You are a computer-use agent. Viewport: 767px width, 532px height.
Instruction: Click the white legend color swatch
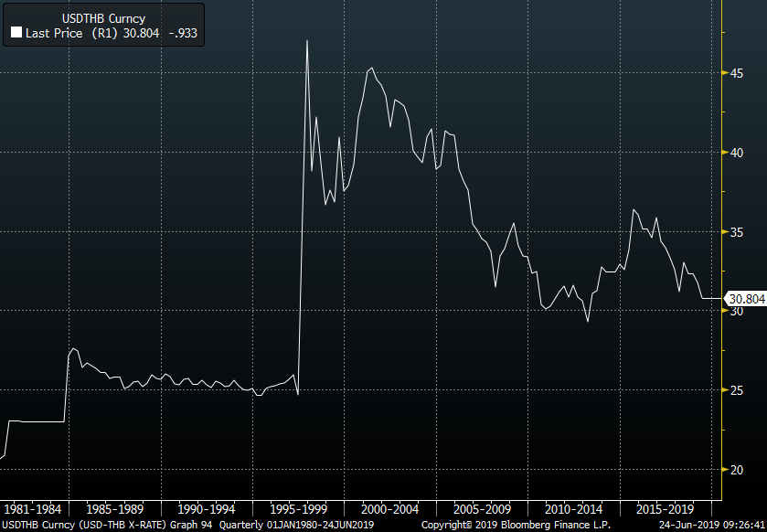click(16, 33)
